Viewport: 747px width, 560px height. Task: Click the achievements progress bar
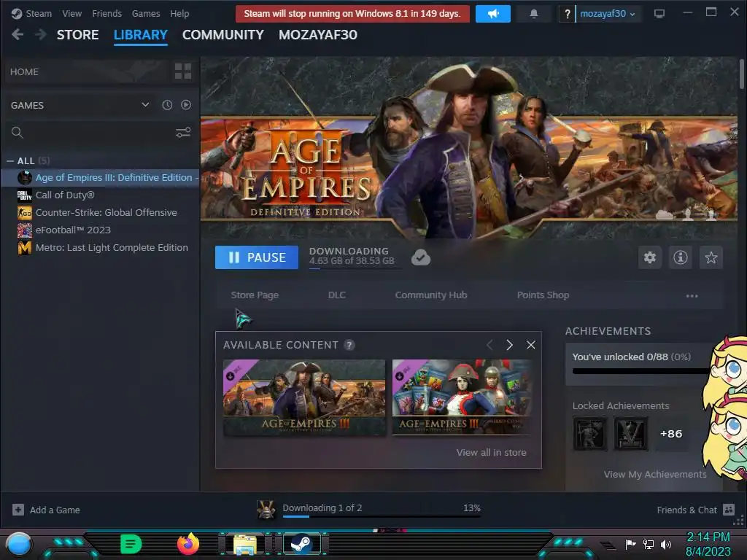pyautogui.click(x=640, y=371)
